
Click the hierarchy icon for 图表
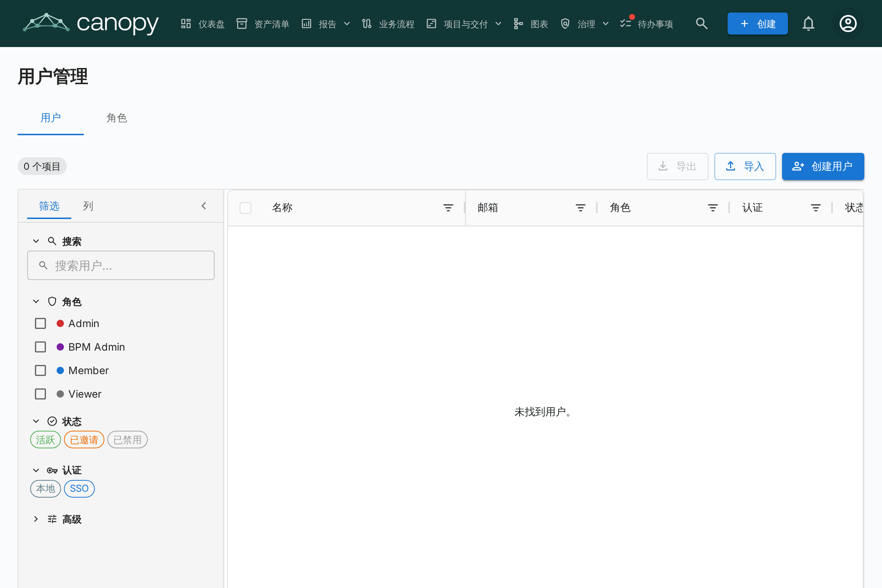[x=518, y=24]
